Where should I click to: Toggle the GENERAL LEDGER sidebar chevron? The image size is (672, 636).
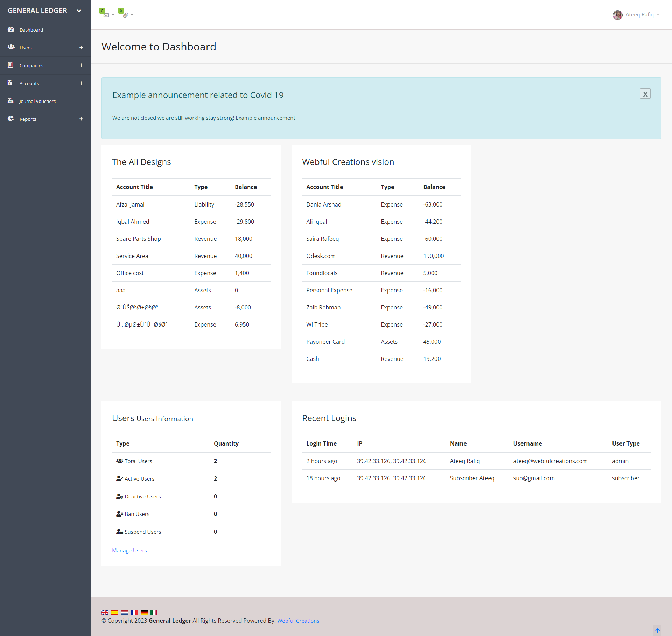tap(79, 11)
